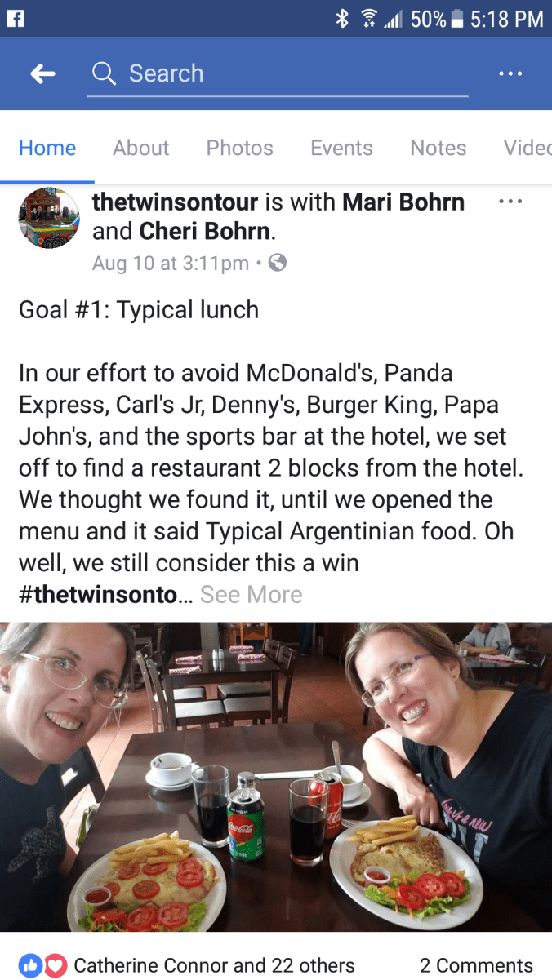Switch to the Photos tab
Screen dimensions: 552x980
239,148
